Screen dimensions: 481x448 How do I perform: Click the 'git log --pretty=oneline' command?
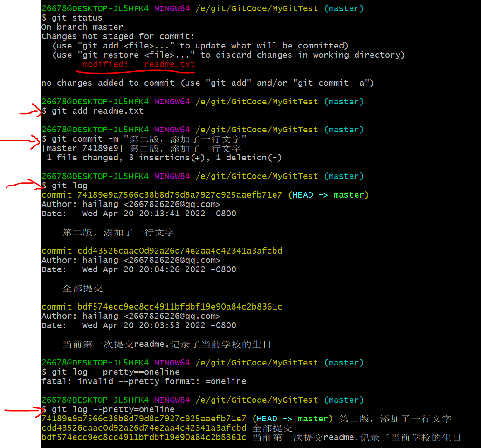(108, 409)
